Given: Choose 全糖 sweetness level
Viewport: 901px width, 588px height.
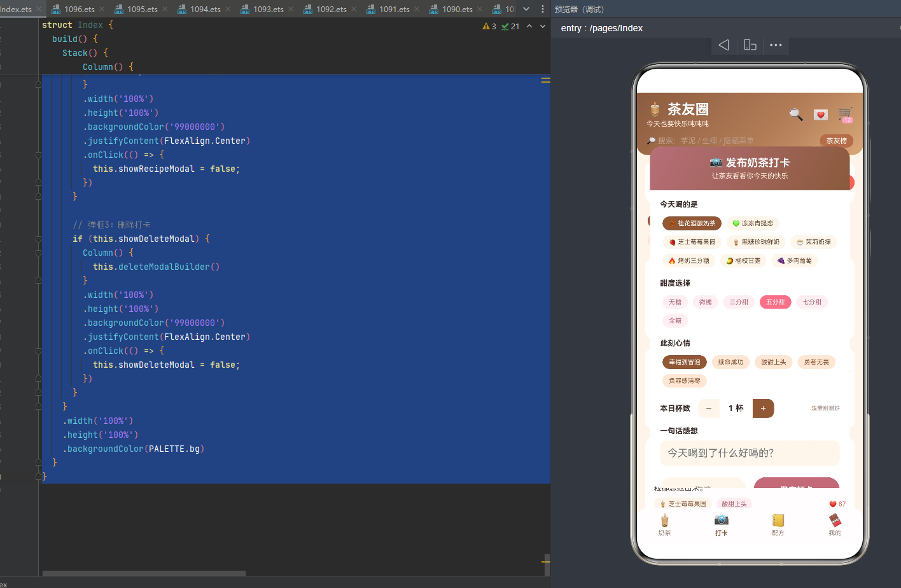Looking at the screenshot, I should tap(675, 320).
